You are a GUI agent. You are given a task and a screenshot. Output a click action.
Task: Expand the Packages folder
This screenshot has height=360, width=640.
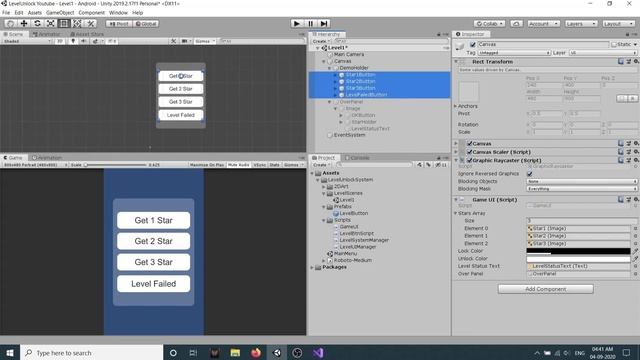coord(312,267)
